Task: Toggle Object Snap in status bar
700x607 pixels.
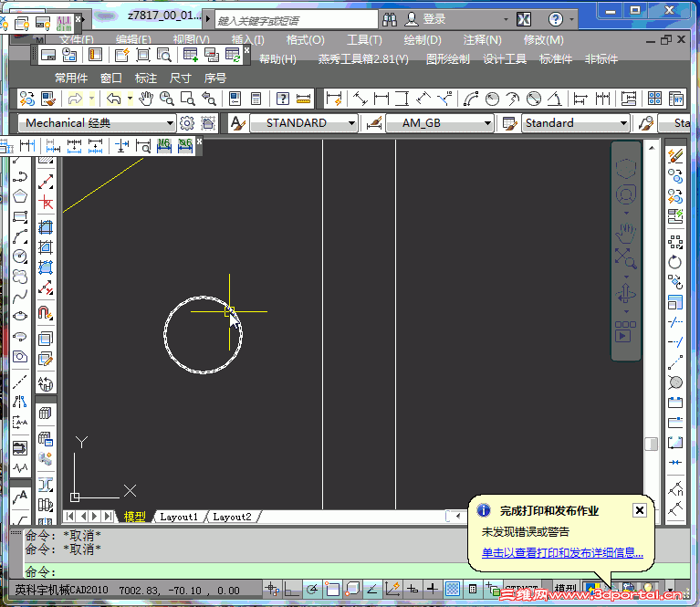Action: click(x=332, y=590)
